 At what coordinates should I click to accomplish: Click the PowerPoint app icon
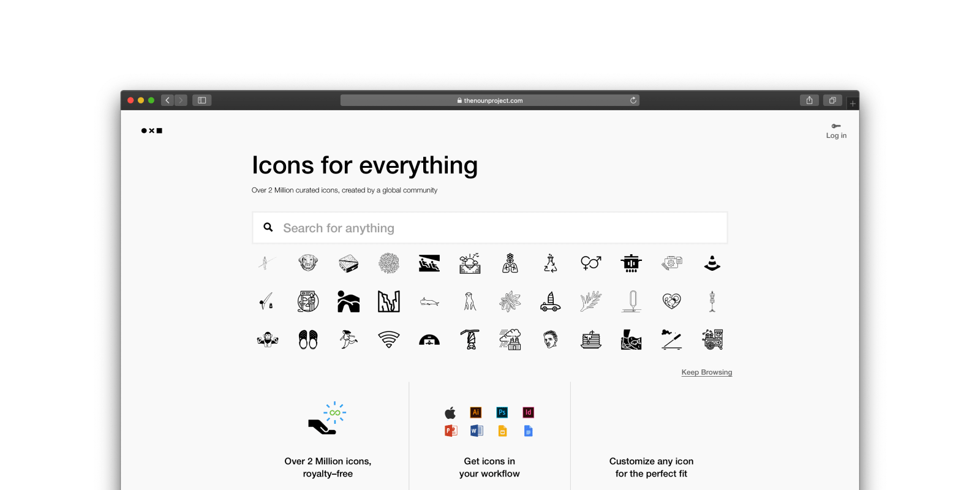point(451,431)
